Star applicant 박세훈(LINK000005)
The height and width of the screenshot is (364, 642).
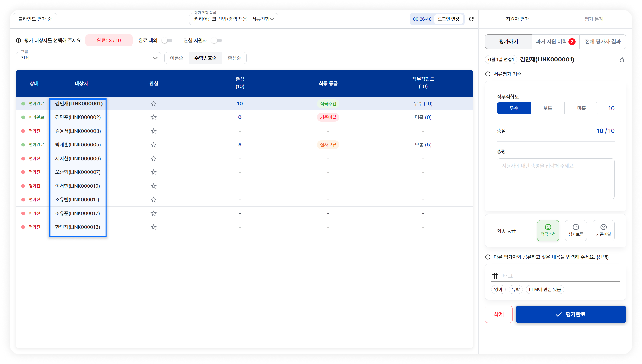click(154, 145)
